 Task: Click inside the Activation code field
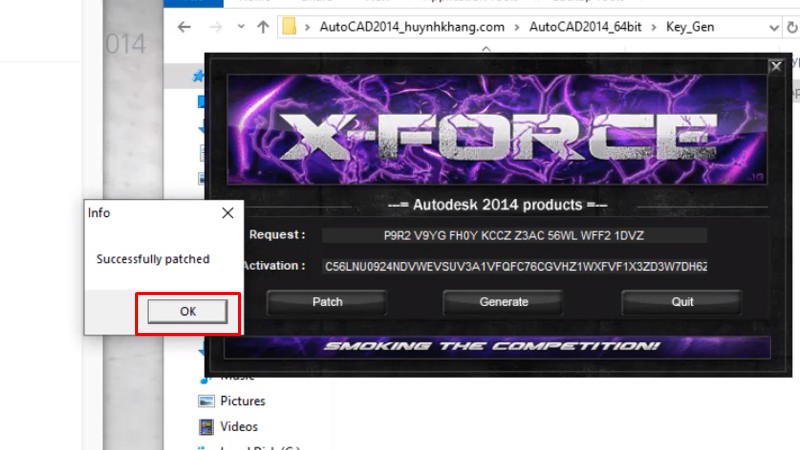pyautogui.click(x=514, y=267)
